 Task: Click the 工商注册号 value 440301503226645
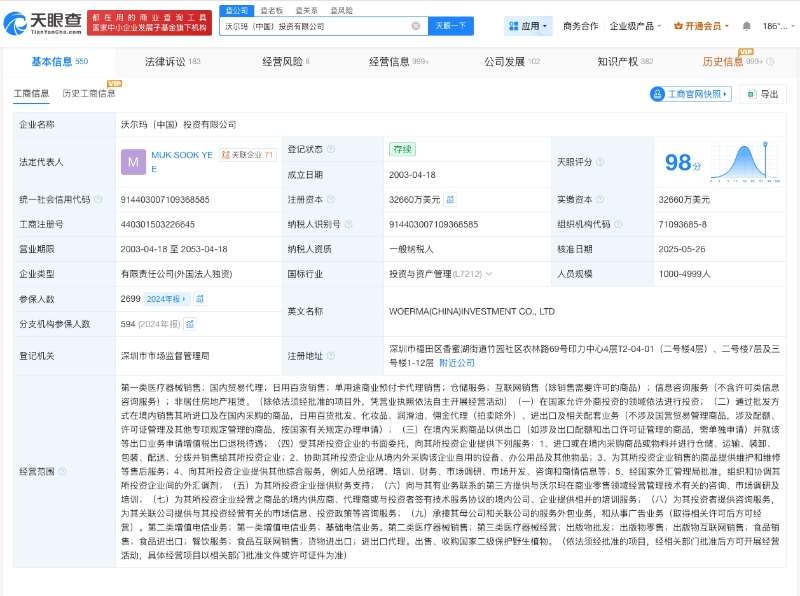click(x=158, y=225)
